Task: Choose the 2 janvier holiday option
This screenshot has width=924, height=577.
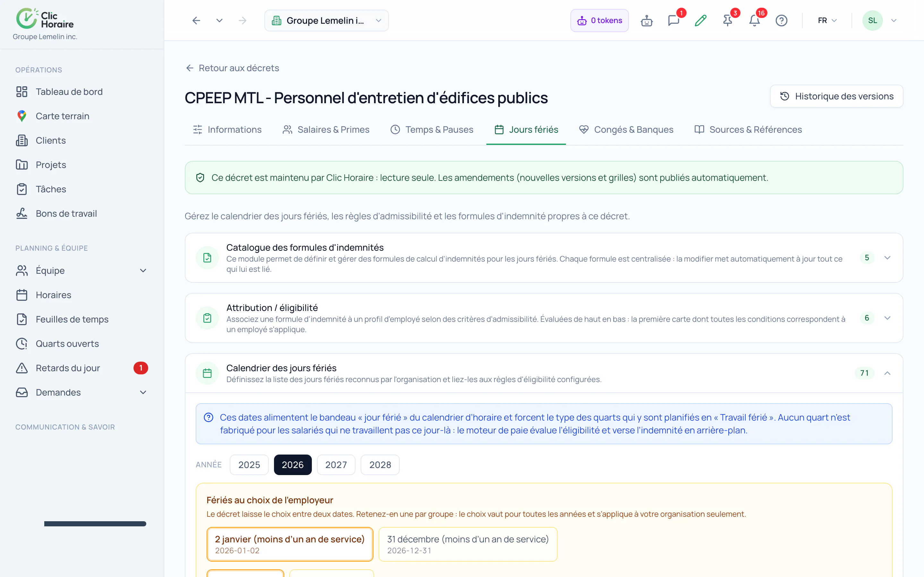Action: [290, 544]
